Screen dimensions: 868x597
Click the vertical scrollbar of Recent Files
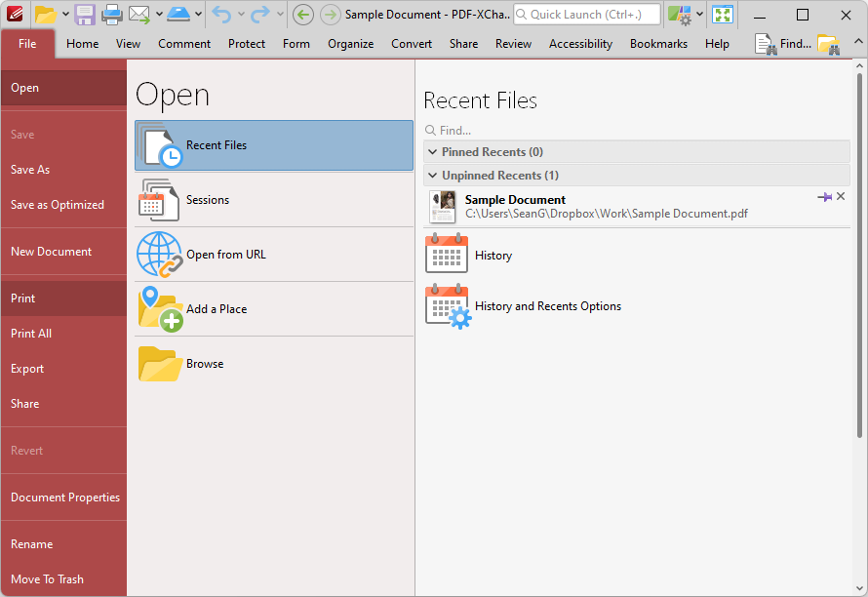[859, 255]
